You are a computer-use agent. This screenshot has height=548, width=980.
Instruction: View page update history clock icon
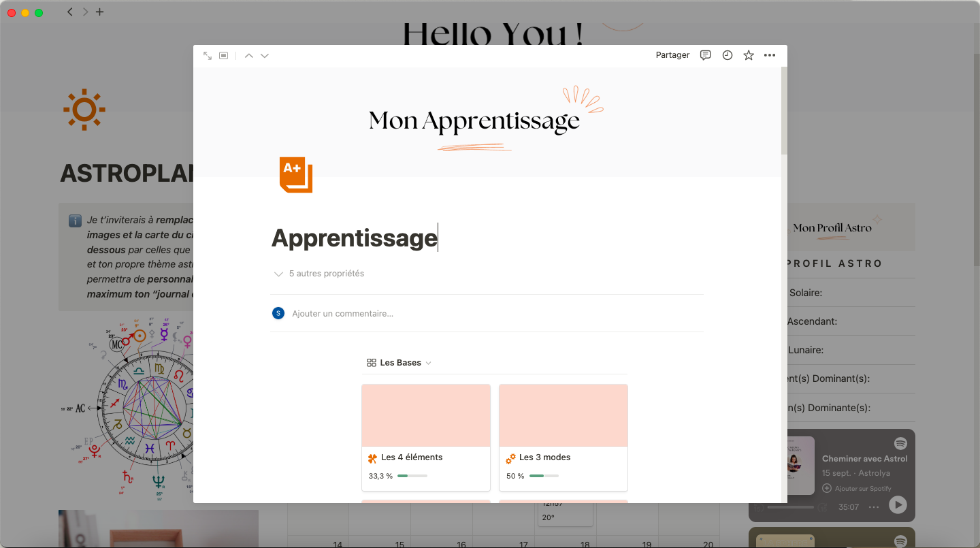728,55
